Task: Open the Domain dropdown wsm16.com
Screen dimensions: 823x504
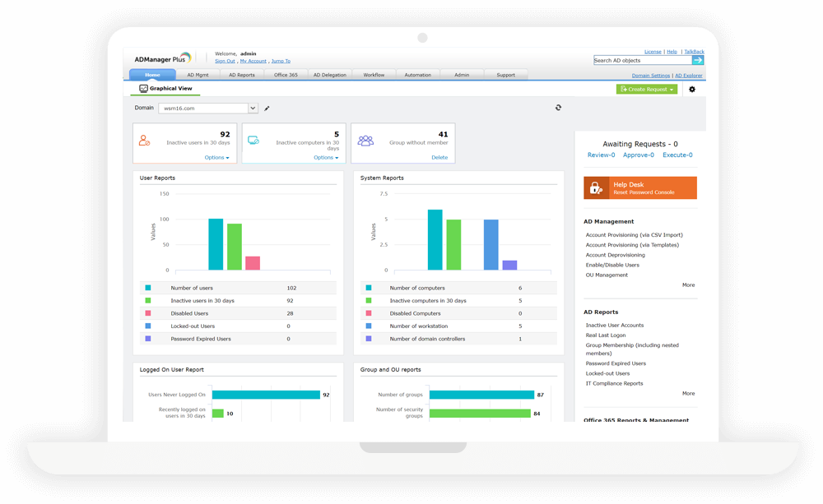Action: point(208,108)
